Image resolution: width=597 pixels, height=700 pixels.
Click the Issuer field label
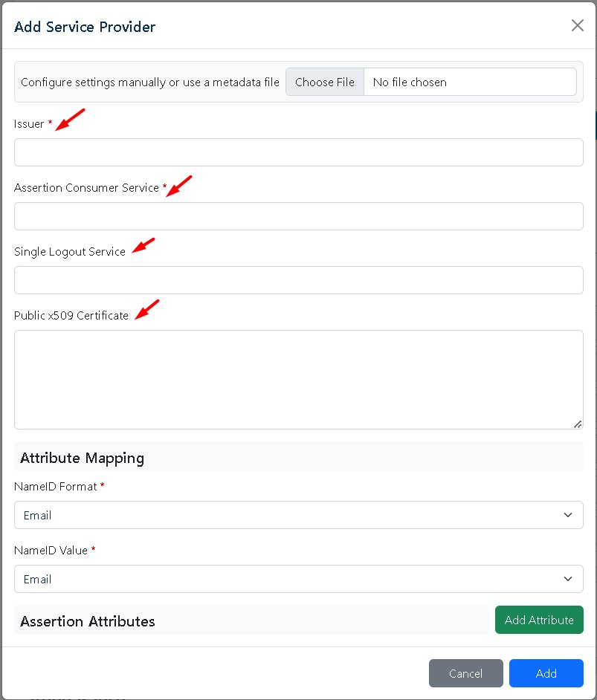point(29,124)
